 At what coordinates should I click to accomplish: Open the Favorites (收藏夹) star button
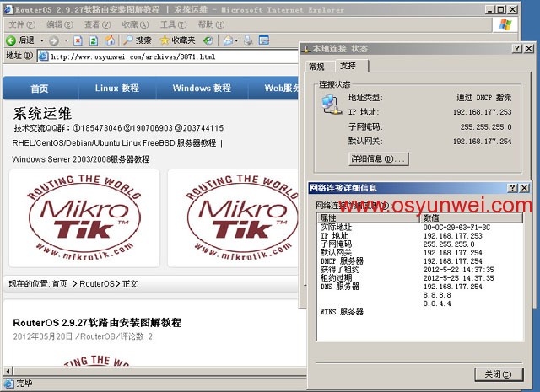178,40
